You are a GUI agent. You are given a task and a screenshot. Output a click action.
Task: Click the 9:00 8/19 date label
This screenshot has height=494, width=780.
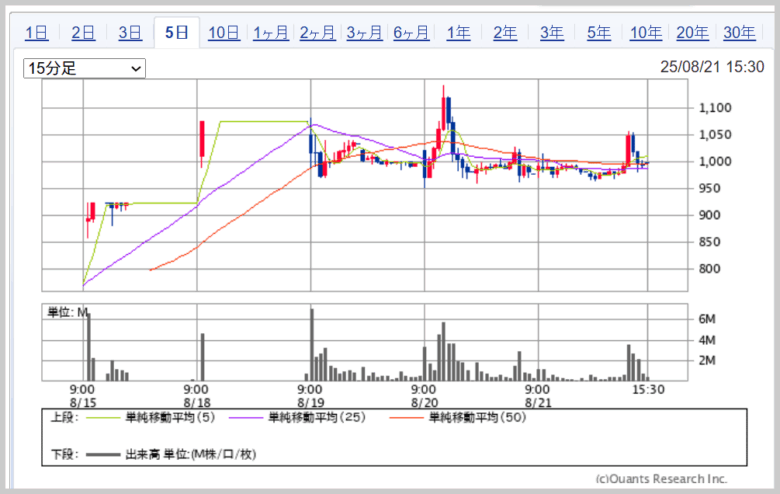tap(310, 396)
